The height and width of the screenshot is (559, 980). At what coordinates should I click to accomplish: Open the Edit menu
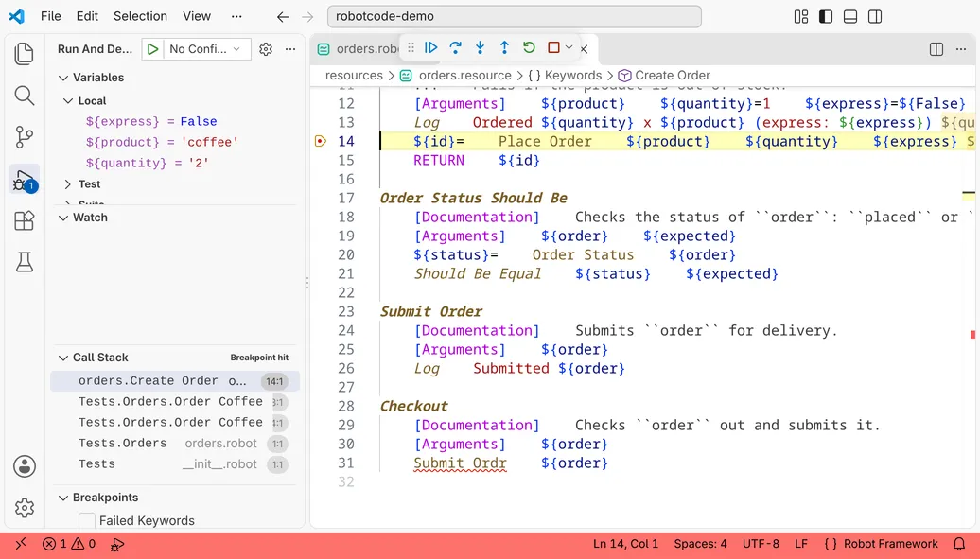pyautogui.click(x=87, y=16)
